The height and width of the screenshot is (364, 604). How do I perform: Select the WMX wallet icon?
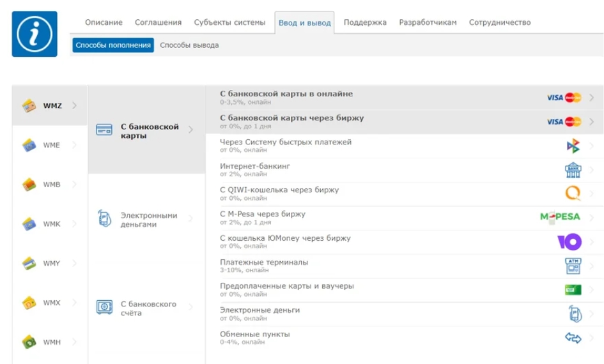(29, 303)
